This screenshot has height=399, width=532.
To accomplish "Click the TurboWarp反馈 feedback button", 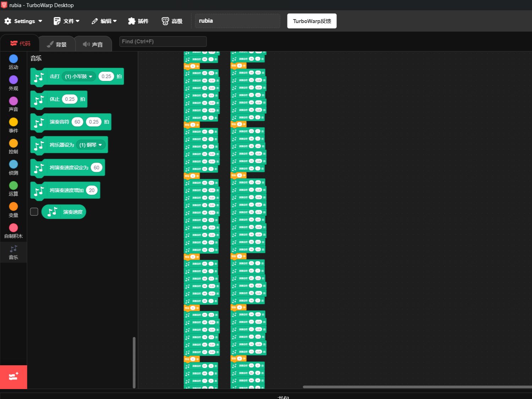I will point(312,21).
